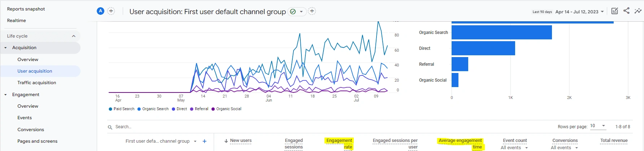This screenshot has width=644, height=151.
Task: Click the add comparison plus icon
Action: 111,11
